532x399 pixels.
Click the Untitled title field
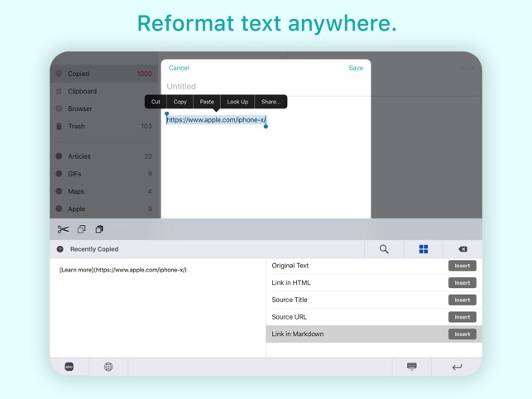tap(266, 86)
